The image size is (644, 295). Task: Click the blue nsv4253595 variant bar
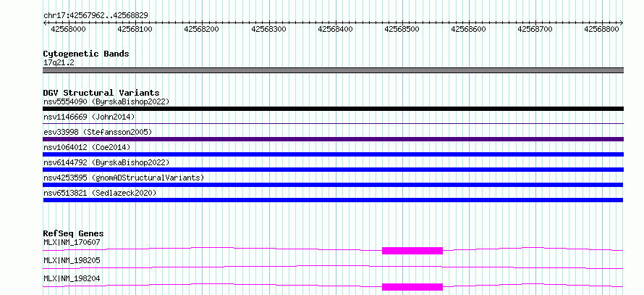[333, 185]
